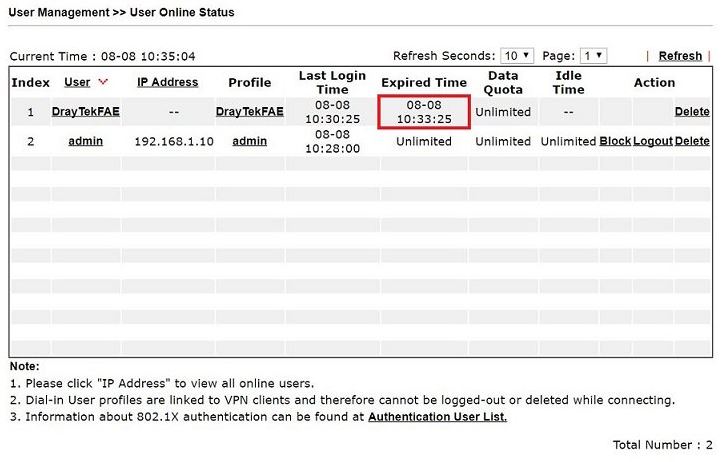The image size is (721, 462).
Task: Click the Data Quota column header
Action: [503, 82]
